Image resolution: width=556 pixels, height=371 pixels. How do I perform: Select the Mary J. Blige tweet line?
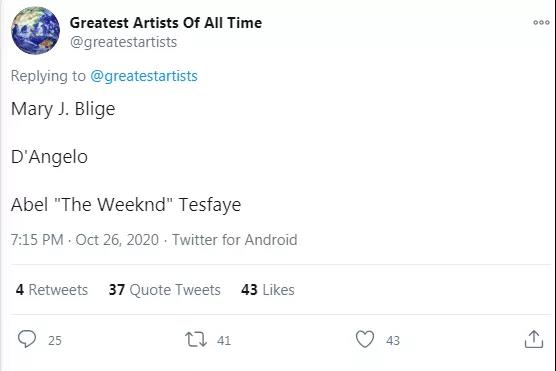(x=63, y=109)
